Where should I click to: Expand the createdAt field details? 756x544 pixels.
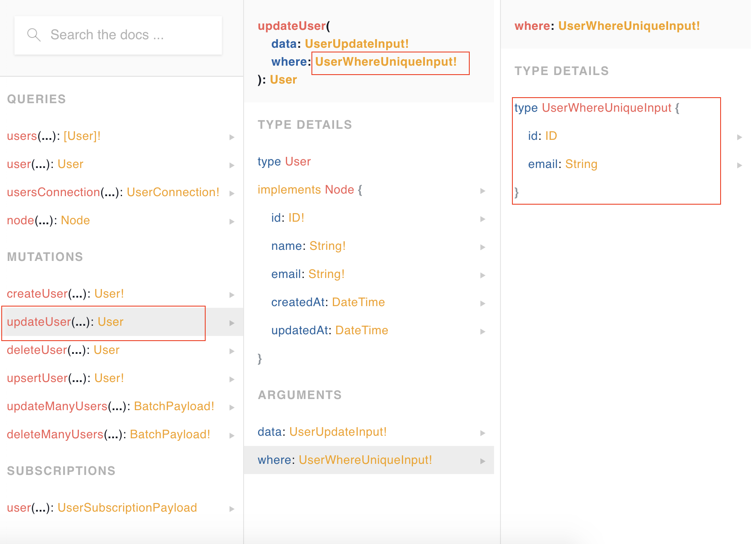point(483,303)
